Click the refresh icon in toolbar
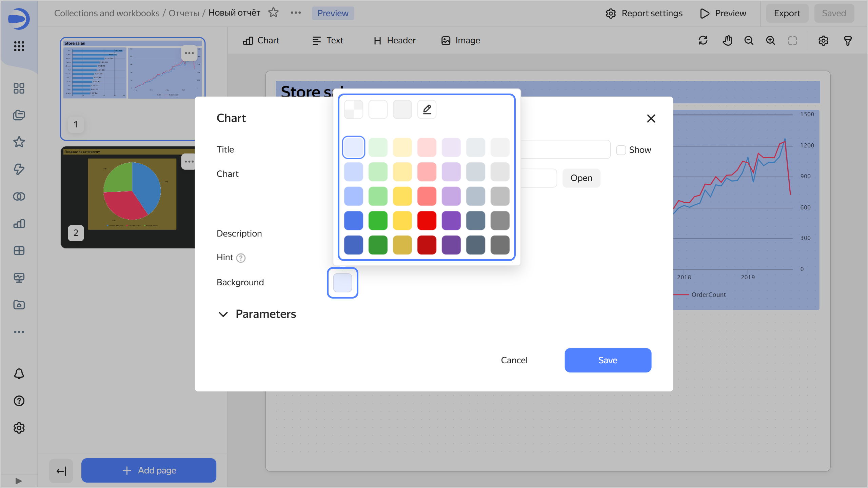 703,41
